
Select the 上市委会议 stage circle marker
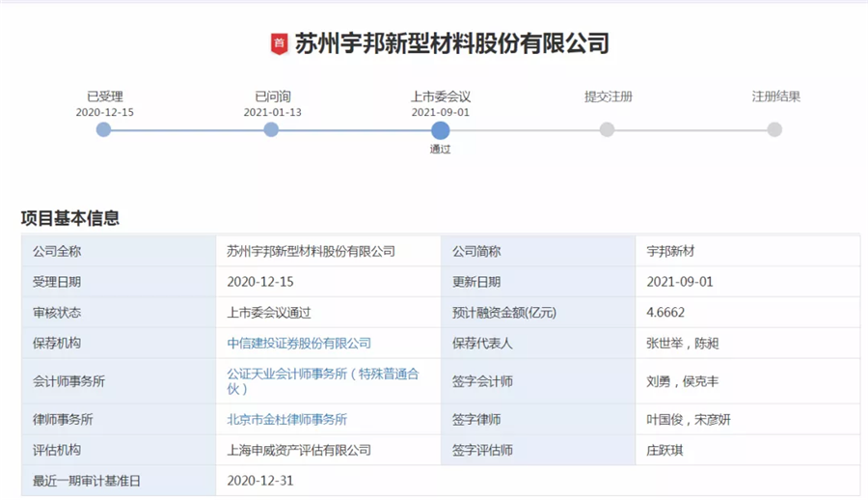[440, 129]
